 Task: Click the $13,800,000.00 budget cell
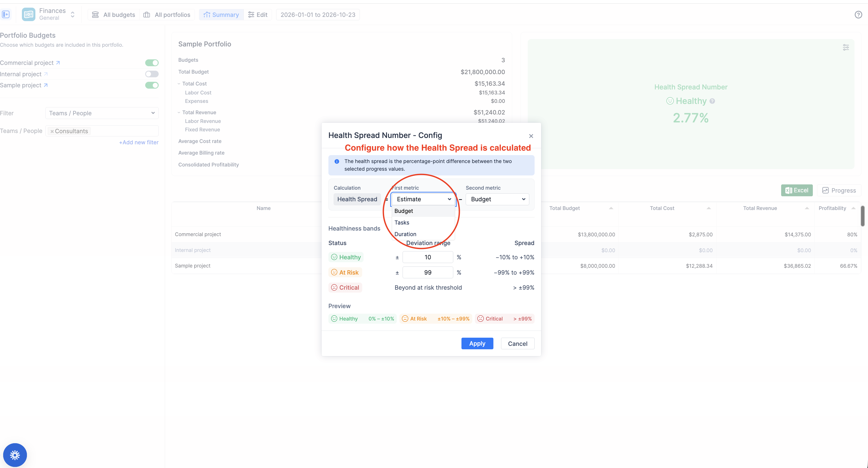click(596, 234)
